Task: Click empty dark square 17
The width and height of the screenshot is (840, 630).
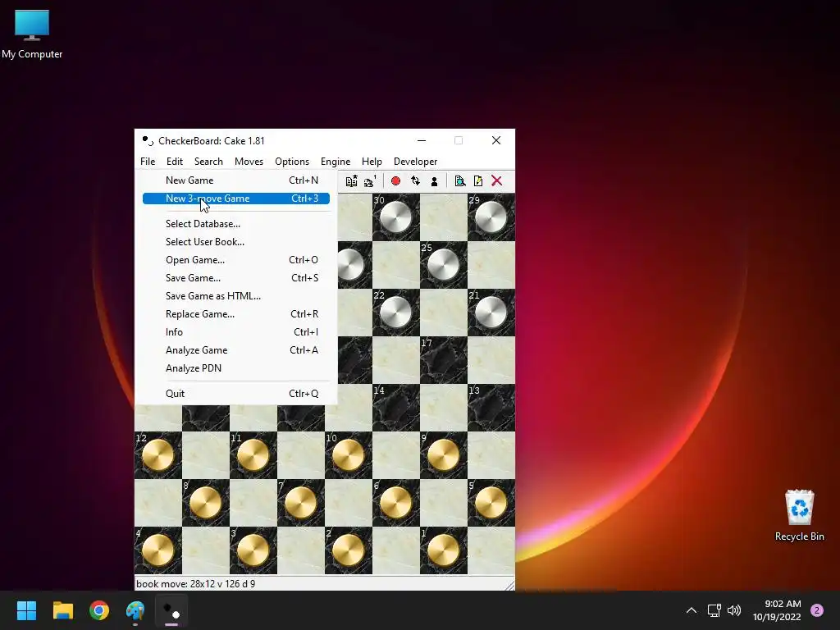Action: point(443,360)
